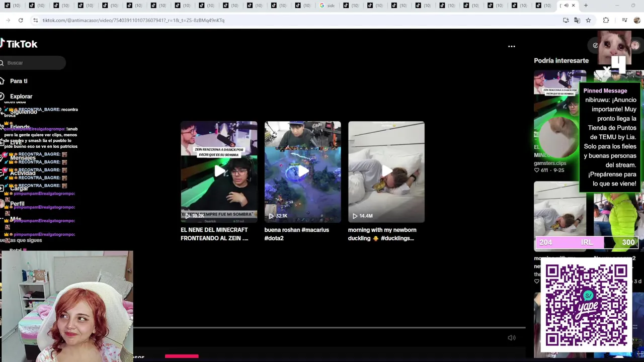Viewport: 644px width, 362px height.
Task: Switch to the first TikTok tab
Action: click(x=12, y=6)
